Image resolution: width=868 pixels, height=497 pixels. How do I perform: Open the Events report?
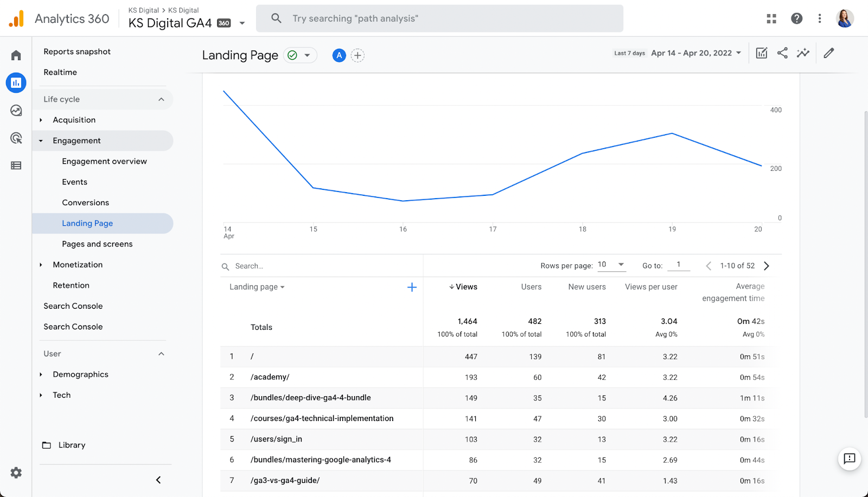pos(74,182)
